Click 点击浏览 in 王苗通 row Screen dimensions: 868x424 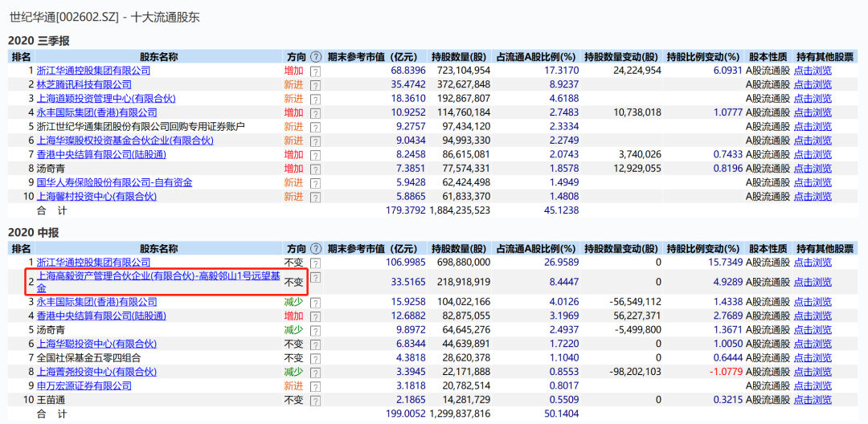pyautogui.click(x=813, y=399)
